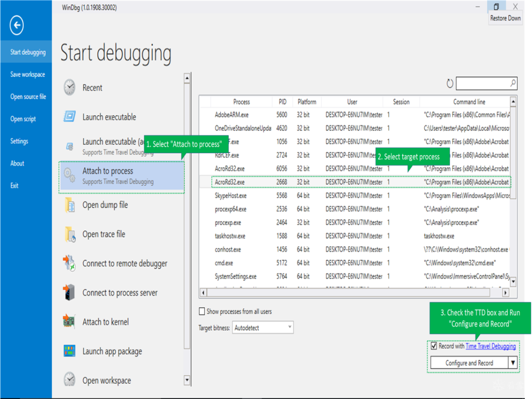Expand the Configure and Record dropdown arrow

coord(513,363)
